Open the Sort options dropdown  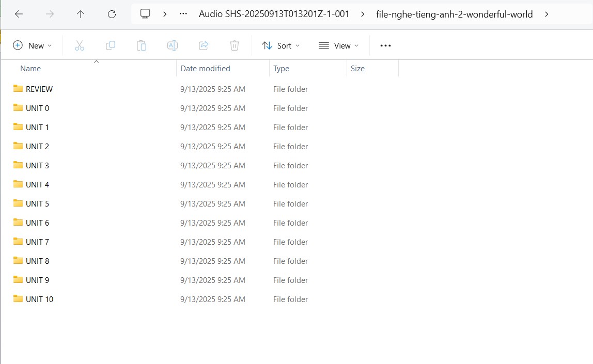coord(280,46)
